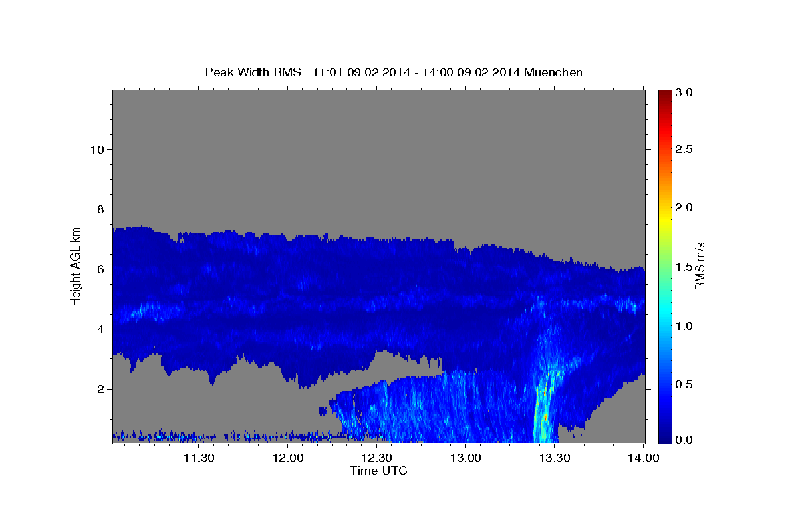Click the 'Muenchen' station name in title
798x532 pixels.
coord(554,72)
